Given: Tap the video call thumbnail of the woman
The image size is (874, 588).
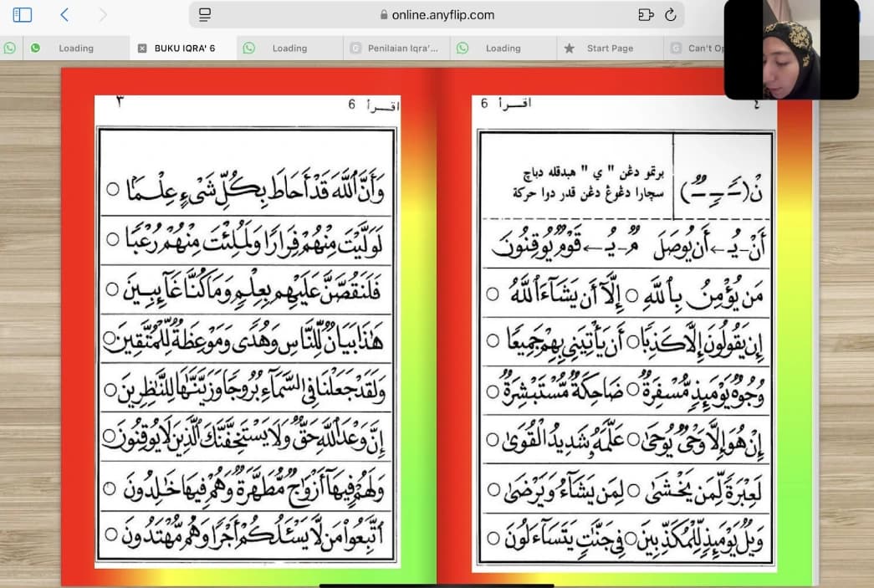Looking at the screenshot, I should coord(791,49).
